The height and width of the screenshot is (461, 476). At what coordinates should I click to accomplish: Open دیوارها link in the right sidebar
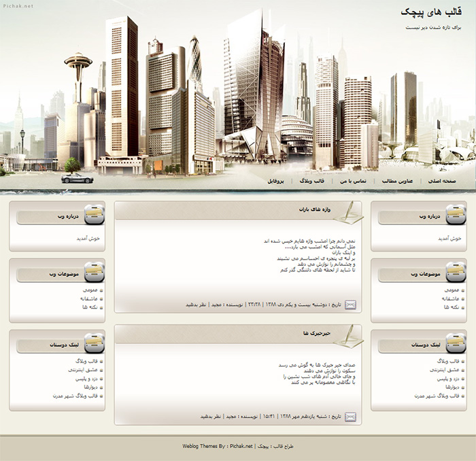pos(452,388)
